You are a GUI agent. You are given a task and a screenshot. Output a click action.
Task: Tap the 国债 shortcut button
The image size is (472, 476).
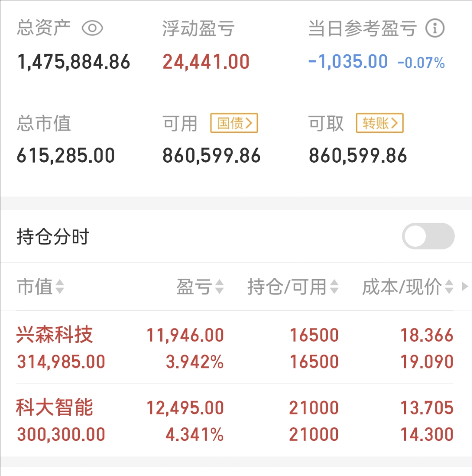pos(234,123)
